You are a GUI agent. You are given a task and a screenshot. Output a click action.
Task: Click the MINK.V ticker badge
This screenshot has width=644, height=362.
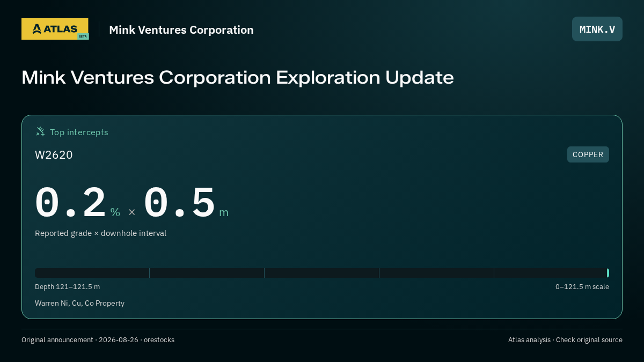coord(597,29)
